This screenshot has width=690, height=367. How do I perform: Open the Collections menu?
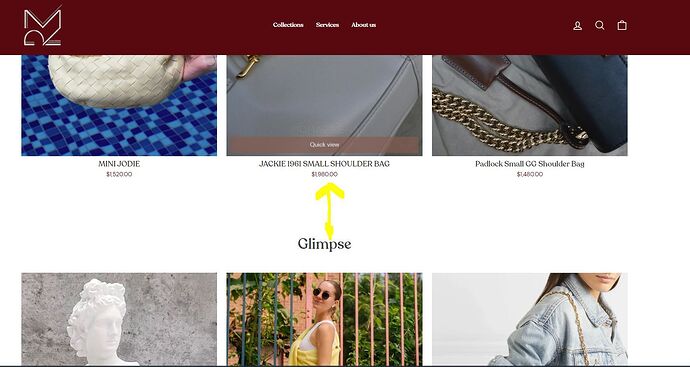(288, 25)
